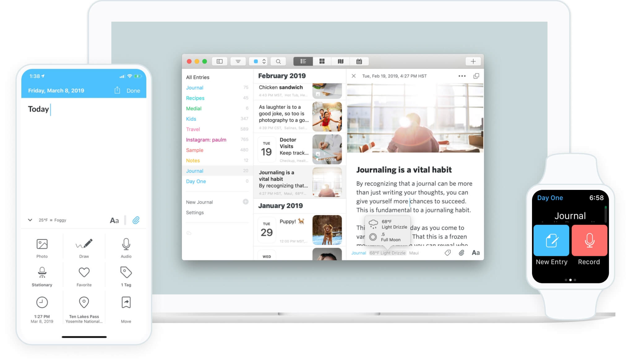Image resolution: width=631 pixels, height=364 pixels.
Task: Select the Journal sidebar item
Action: tap(194, 171)
